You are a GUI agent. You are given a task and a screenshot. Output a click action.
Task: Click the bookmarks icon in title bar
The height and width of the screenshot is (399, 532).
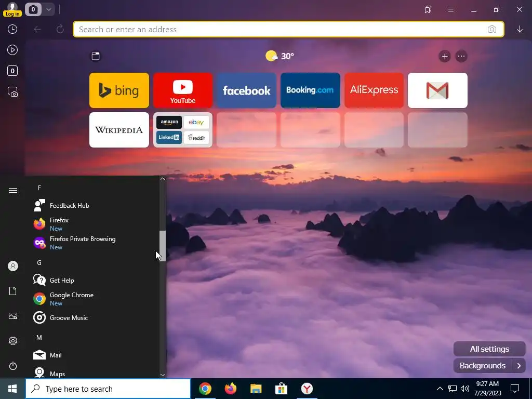(428, 9)
